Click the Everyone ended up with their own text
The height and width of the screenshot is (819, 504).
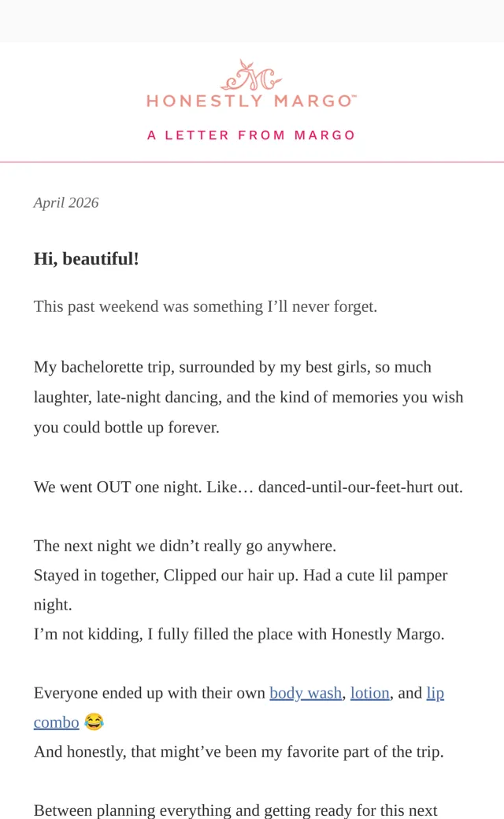click(x=150, y=692)
